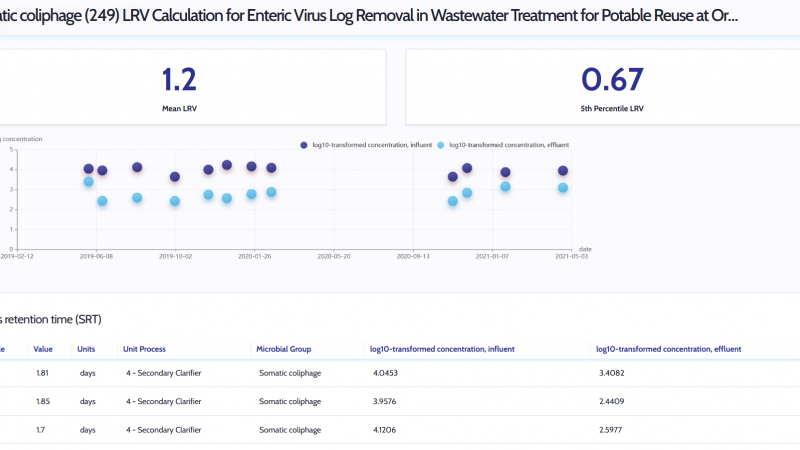Sort by effluent concentration column header

(x=669, y=349)
